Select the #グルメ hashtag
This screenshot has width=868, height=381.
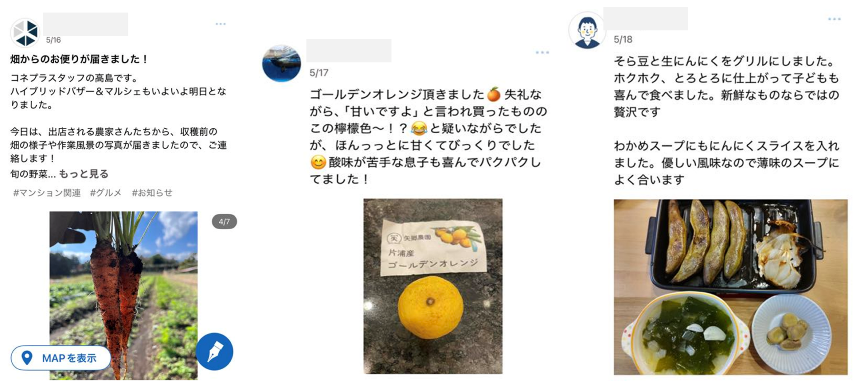pyautogui.click(x=106, y=193)
